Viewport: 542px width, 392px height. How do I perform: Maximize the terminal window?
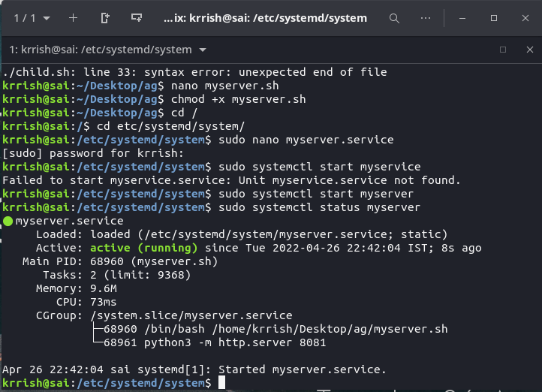point(494,18)
